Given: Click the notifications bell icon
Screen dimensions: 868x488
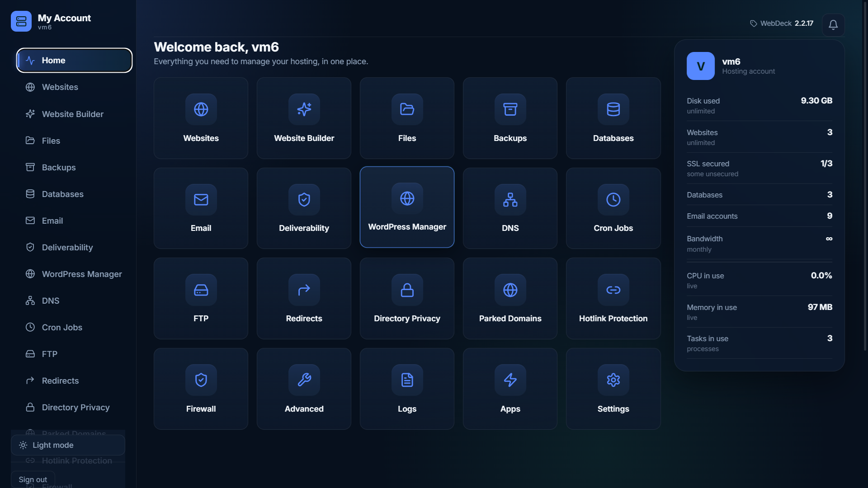Looking at the screenshot, I should tap(833, 25).
